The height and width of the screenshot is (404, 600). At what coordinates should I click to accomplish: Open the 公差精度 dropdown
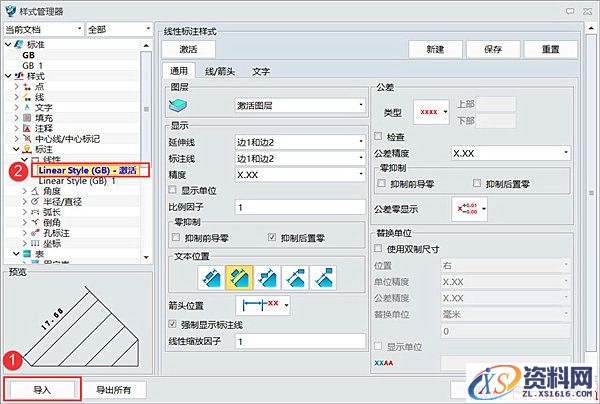pos(511,153)
